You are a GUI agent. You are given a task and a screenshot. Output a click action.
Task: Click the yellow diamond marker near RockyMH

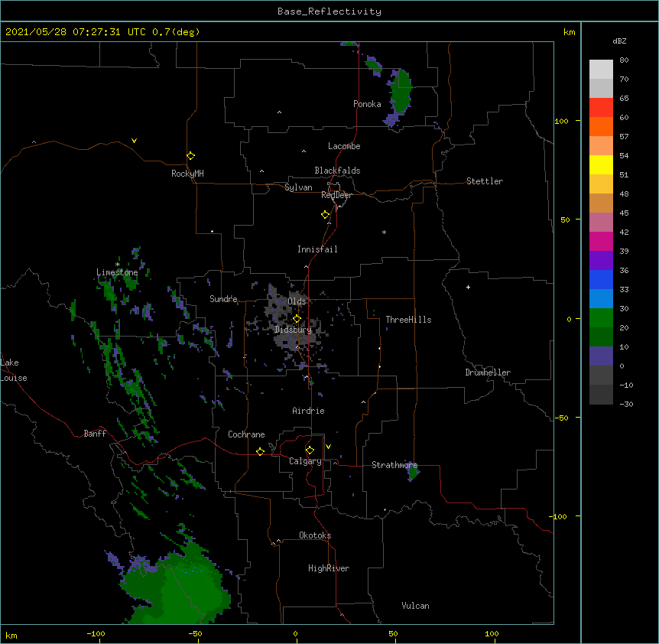coord(190,155)
